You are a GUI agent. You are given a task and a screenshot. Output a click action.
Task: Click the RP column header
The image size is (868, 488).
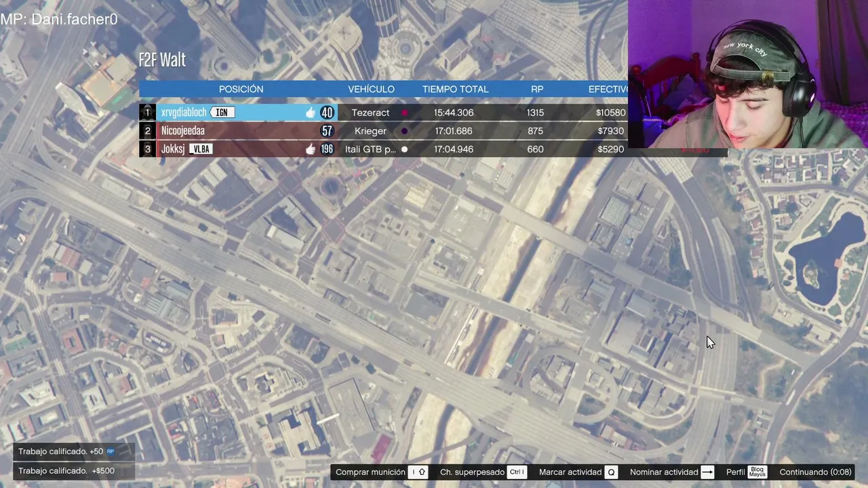pyautogui.click(x=537, y=89)
